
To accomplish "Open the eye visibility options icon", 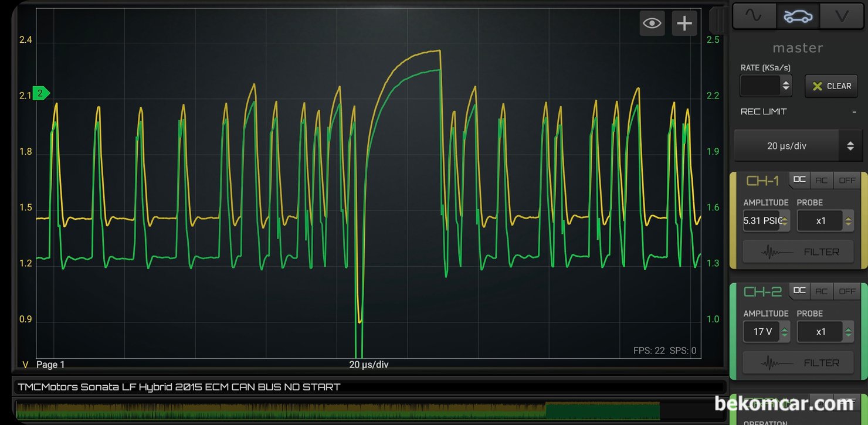I will tap(652, 23).
